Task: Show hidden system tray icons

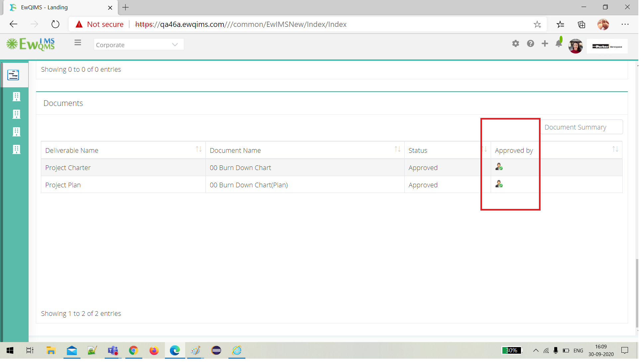Action: [536, 350]
